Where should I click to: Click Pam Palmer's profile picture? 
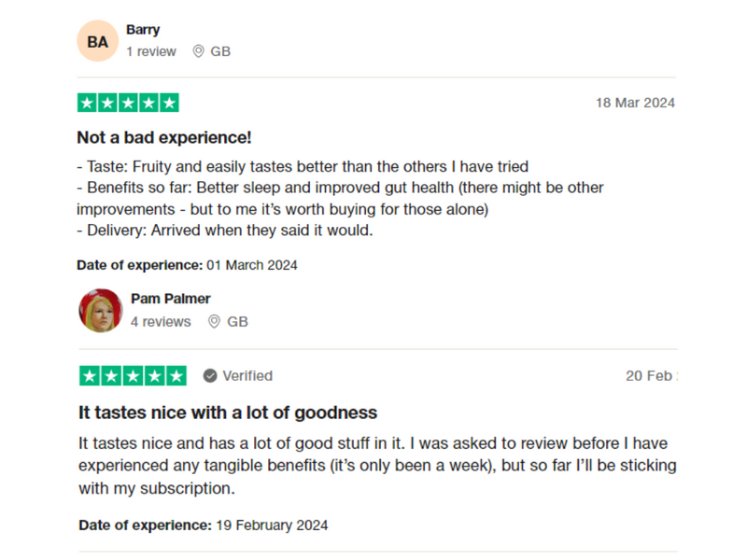click(101, 310)
